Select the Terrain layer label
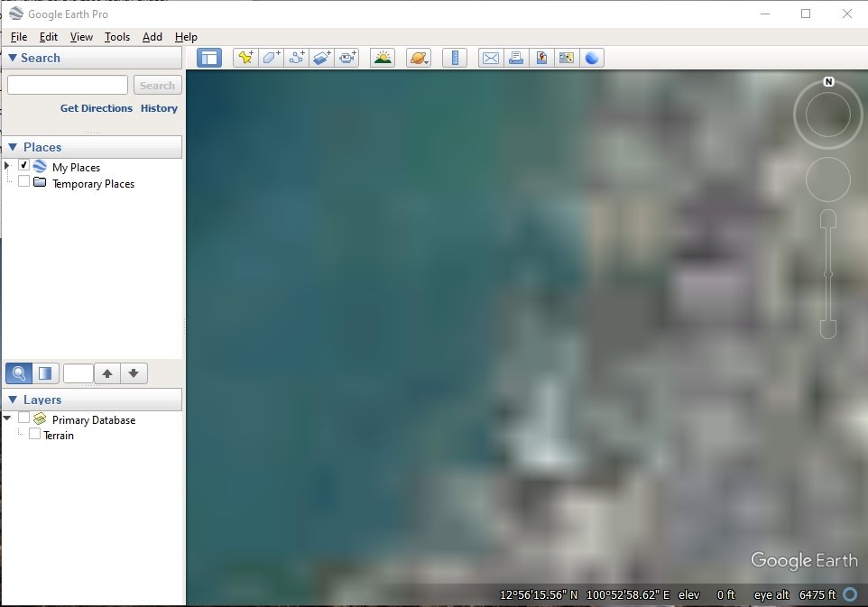This screenshot has width=868, height=607. coord(59,436)
